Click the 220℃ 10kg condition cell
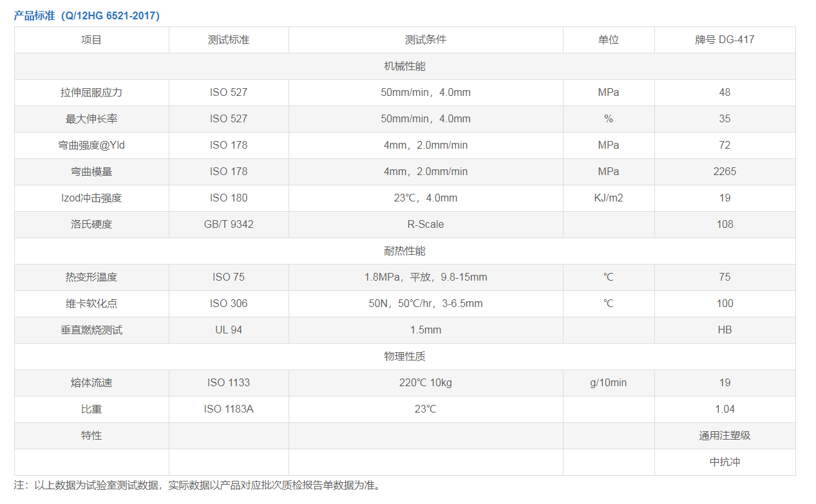 point(426,383)
